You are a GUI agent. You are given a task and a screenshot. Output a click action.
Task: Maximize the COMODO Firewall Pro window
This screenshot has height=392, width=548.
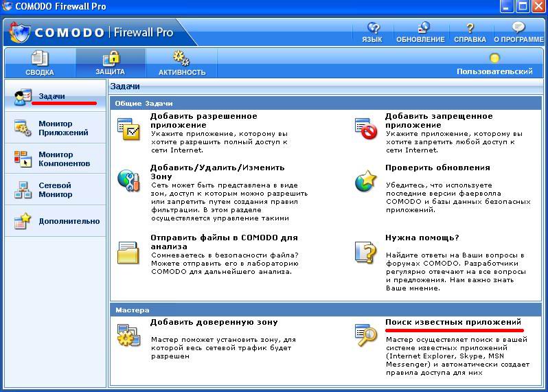[x=523, y=7]
